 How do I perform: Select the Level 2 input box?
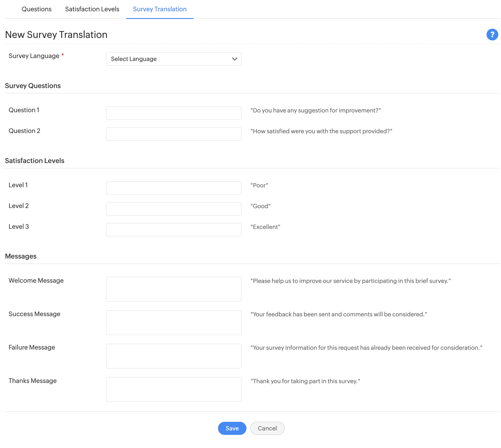pos(174,209)
